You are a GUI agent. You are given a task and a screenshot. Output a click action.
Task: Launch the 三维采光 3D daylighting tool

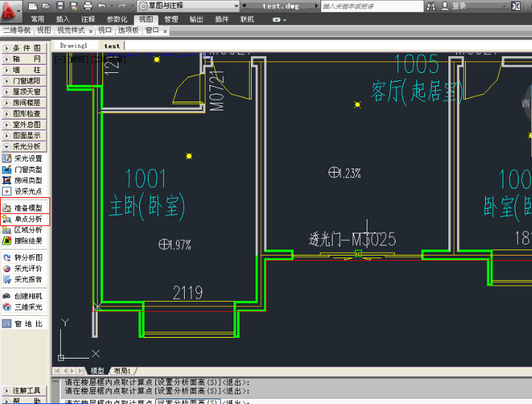click(x=27, y=307)
